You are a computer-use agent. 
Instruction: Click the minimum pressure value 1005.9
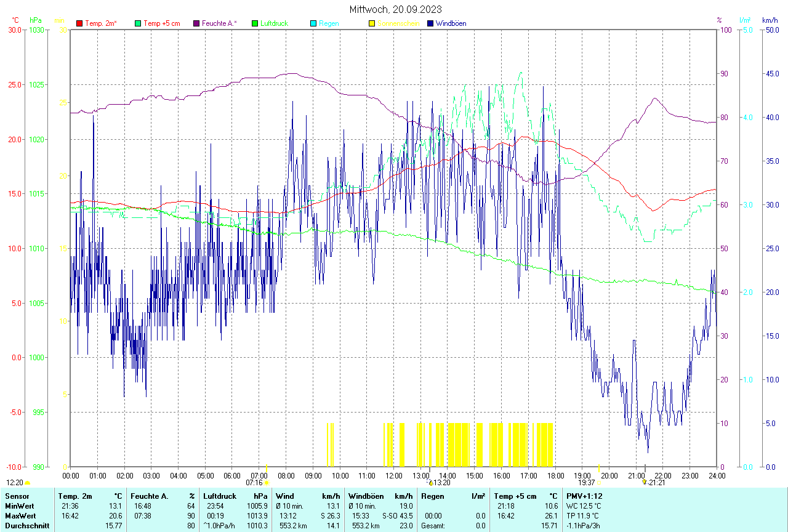[257, 506]
